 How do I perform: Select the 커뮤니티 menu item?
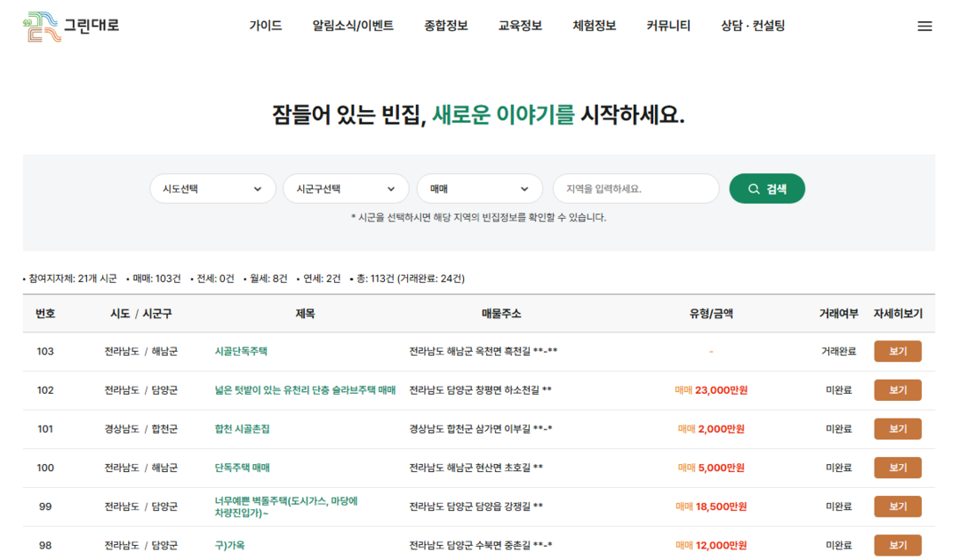pyautogui.click(x=668, y=26)
